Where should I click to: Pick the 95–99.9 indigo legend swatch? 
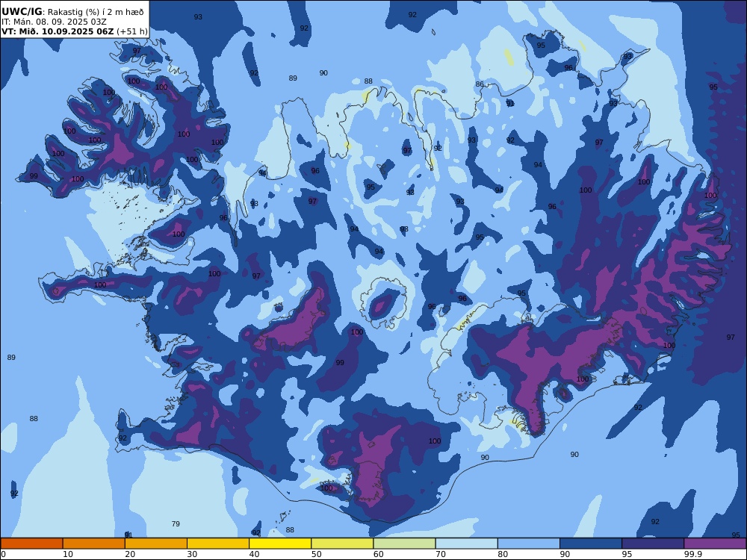[x=653, y=544]
